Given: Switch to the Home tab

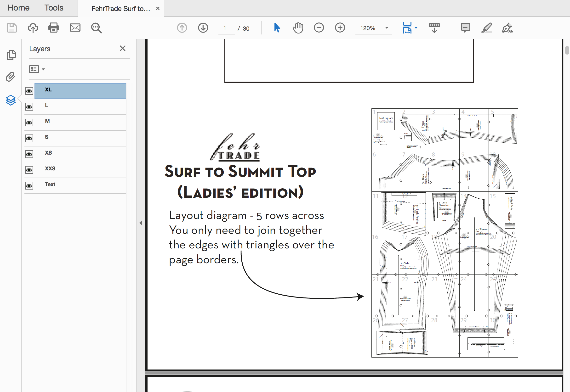Looking at the screenshot, I should tap(18, 8).
